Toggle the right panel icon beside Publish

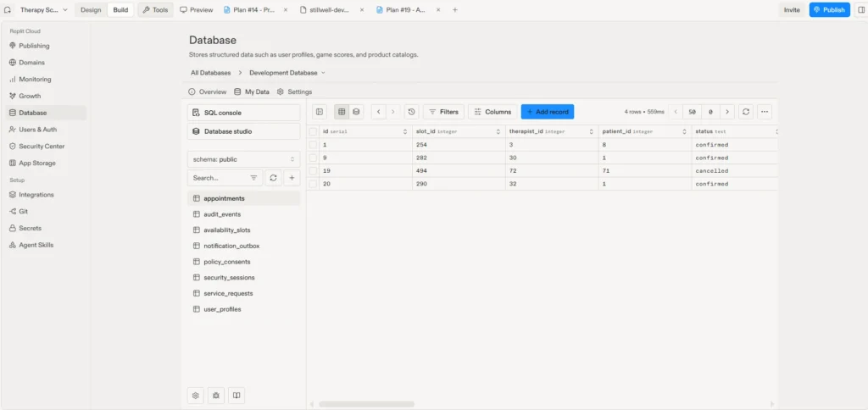860,10
